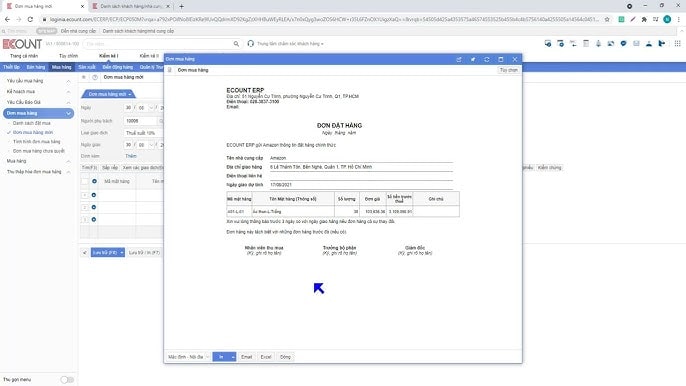686x386 pixels.
Task: Open Danh sách đặt mua in the sidebar
Action: 32,123
